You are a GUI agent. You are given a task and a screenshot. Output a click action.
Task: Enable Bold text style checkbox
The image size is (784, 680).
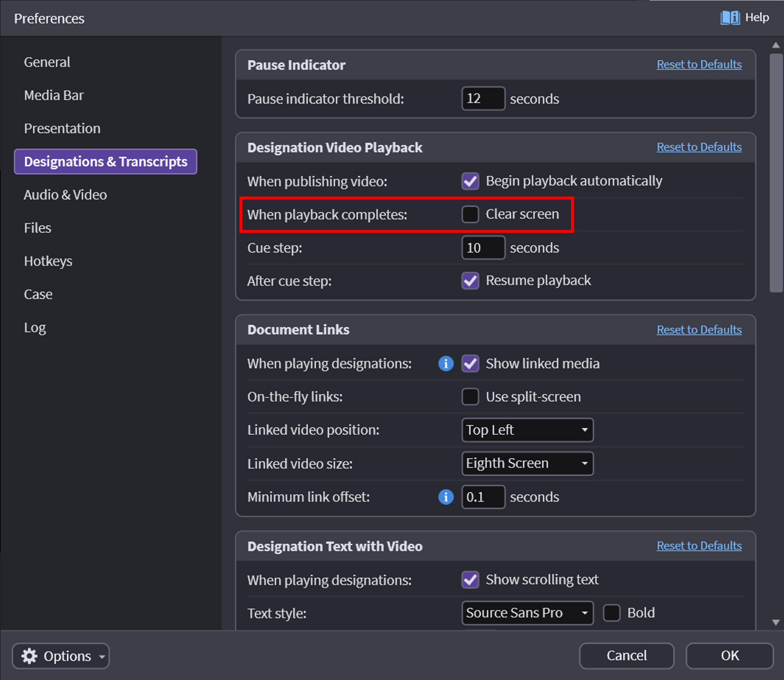click(611, 613)
